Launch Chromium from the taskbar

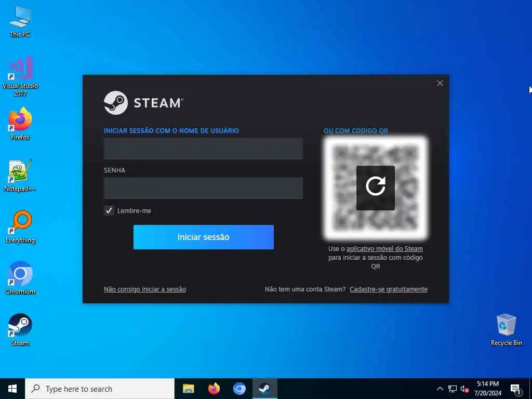click(239, 389)
